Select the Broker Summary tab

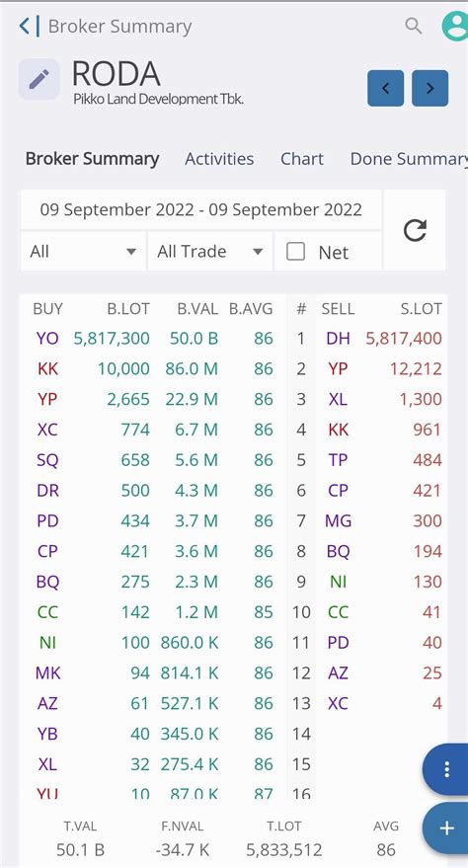click(x=93, y=159)
